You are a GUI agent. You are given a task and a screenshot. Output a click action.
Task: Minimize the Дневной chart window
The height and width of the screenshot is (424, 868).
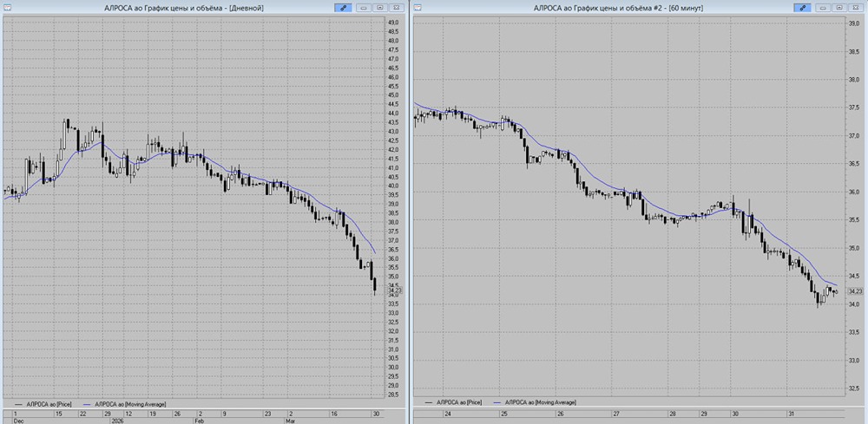364,8
